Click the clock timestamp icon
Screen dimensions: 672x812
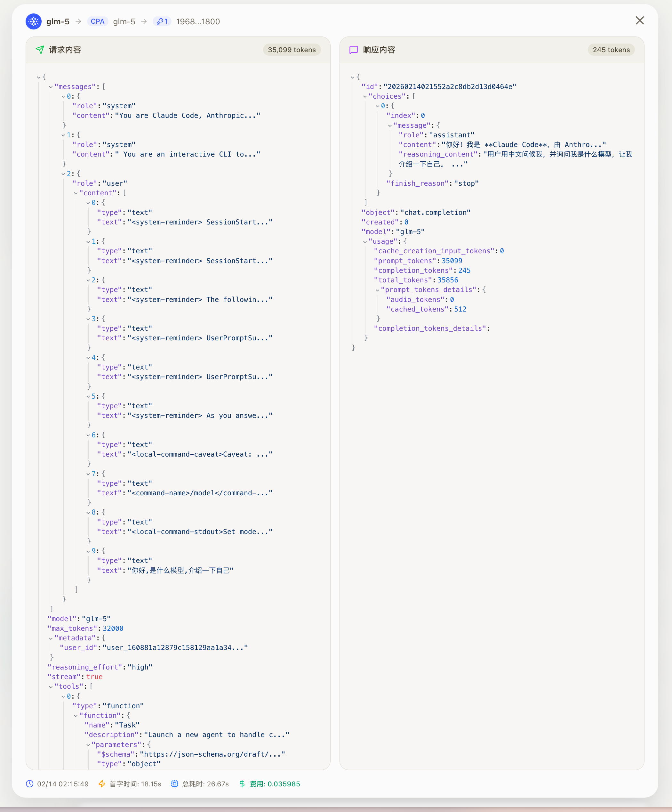(x=30, y=784)
